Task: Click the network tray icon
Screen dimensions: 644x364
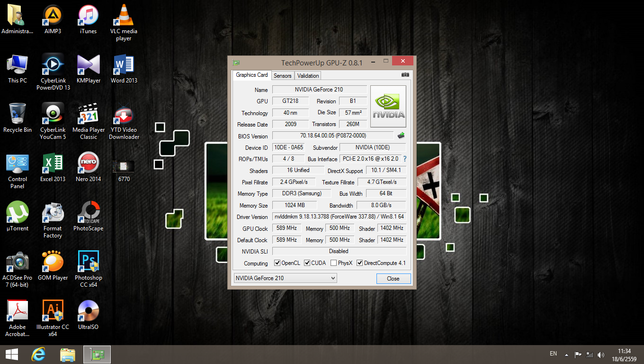Action: coord(590,355)
